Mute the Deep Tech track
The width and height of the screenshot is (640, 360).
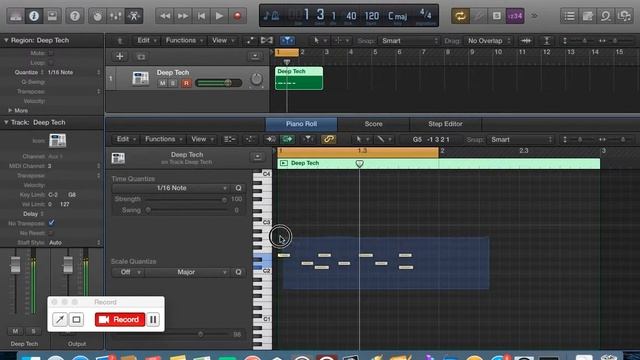tap(162, 83)
